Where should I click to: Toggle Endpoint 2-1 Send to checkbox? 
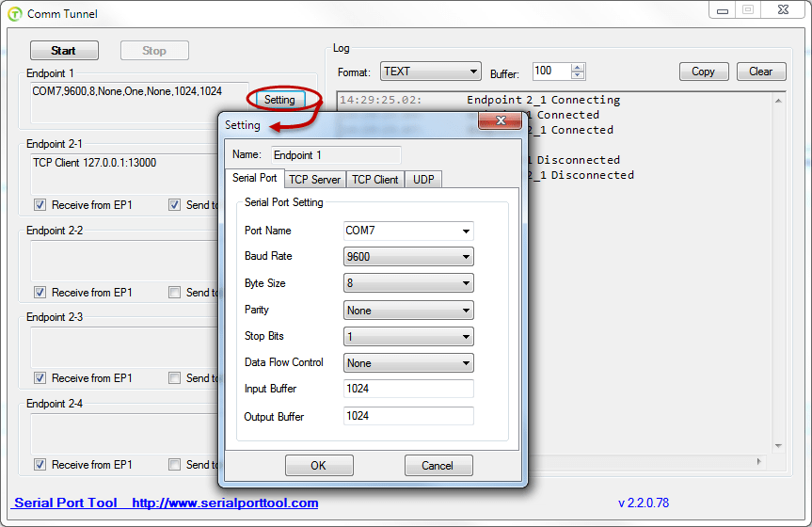pyautogui.click(x=174, y=205)
